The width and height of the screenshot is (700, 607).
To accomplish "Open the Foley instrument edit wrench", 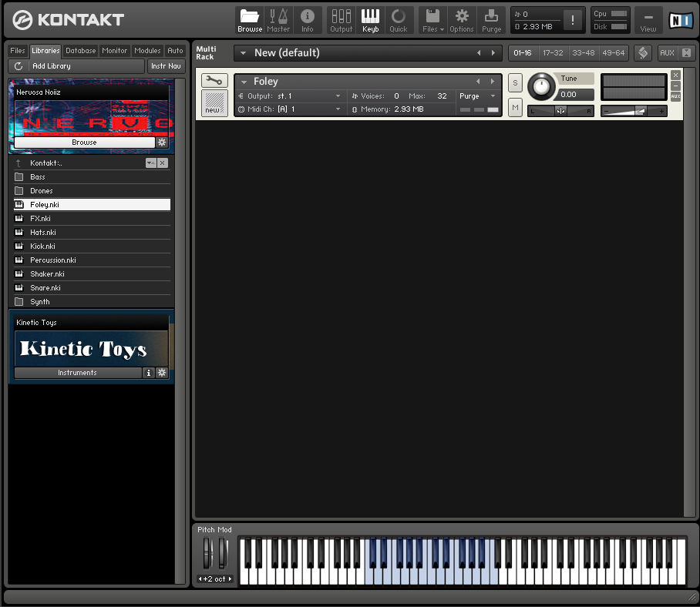I will [x=214, y=81].
